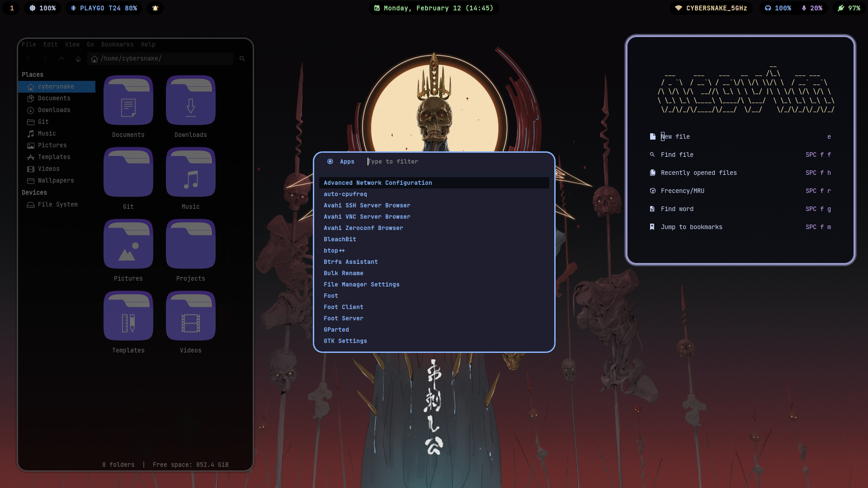Click the up-directory arrow in file manager
Screen dimensions: 868x488
(x=61, y=59)
